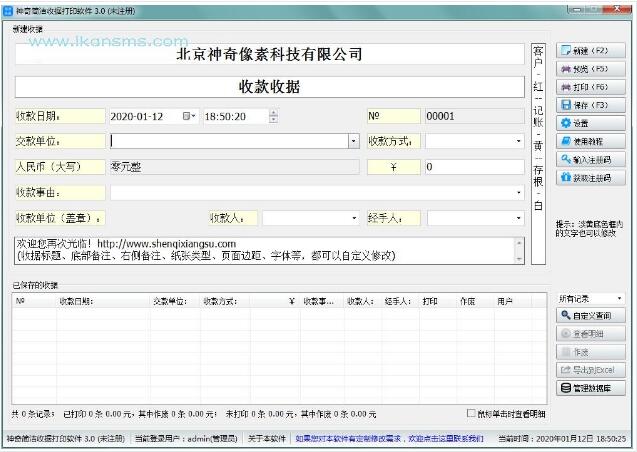Click the ¥ amount field showing 0
Viewport: 637px width, 452px height.
point(474,167)
